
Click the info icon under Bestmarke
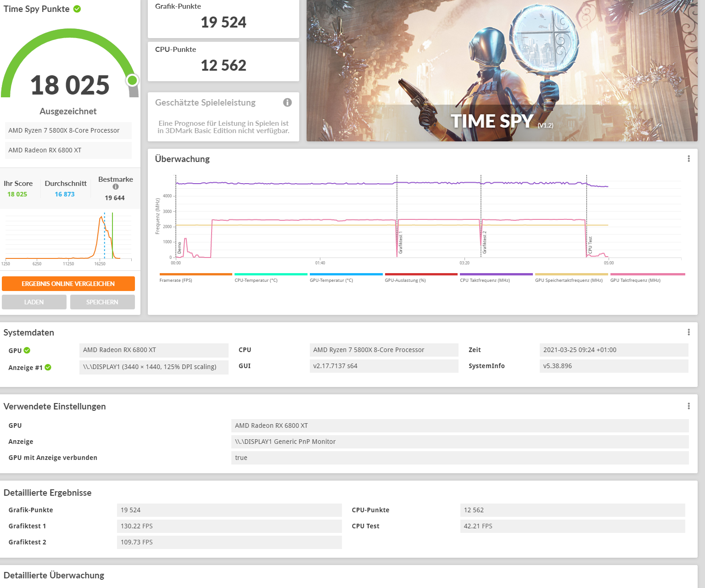(116, 187)
